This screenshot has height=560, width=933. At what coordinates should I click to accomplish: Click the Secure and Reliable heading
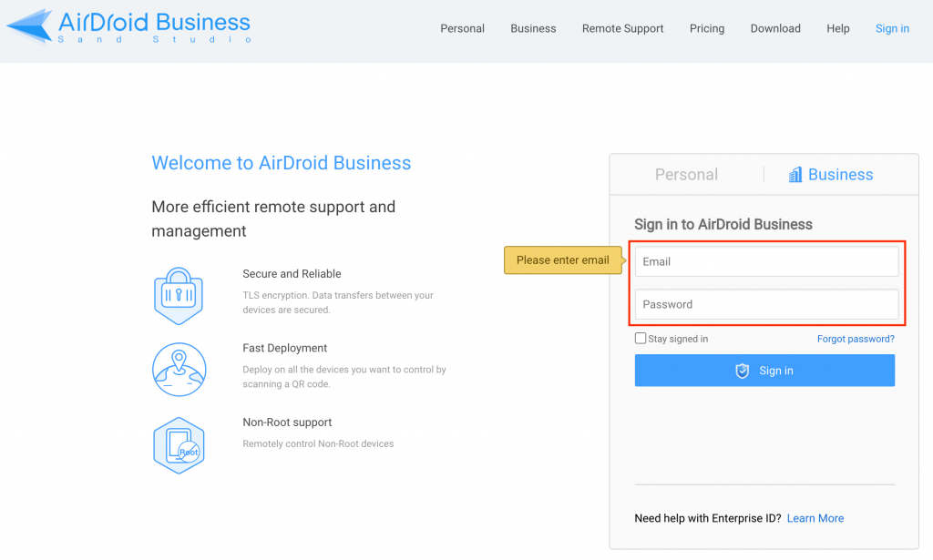tap(292, 274)
